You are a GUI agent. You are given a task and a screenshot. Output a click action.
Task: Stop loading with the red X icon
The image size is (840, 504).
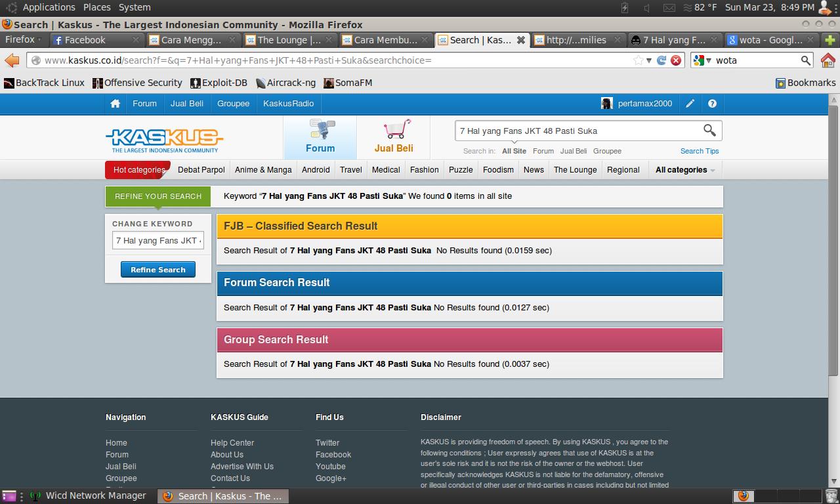coord(676,60)
